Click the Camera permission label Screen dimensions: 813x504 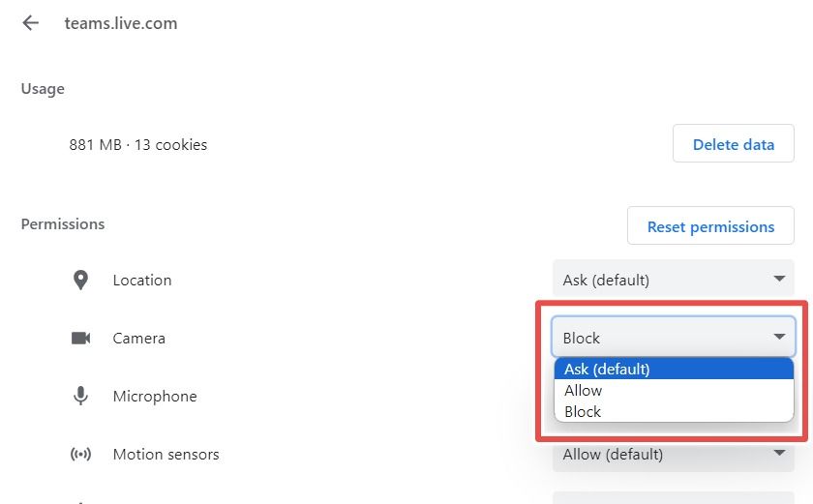coord(139,339)
